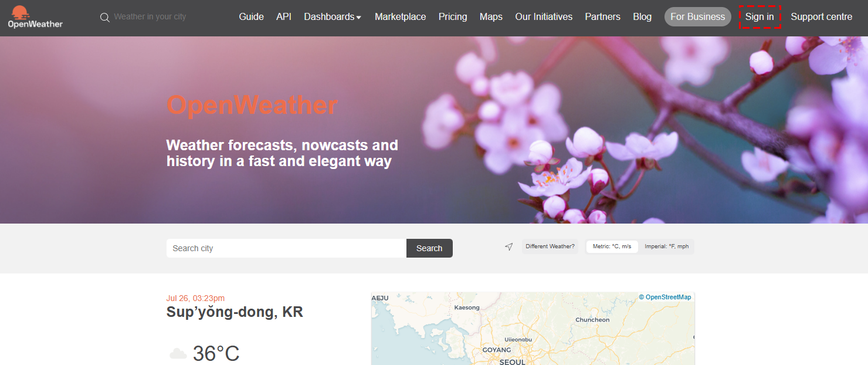The image size is (868, 365).
Task: Click the 'Sup’yŏng-dong, KR' city heading
Action: click(235, 312)
